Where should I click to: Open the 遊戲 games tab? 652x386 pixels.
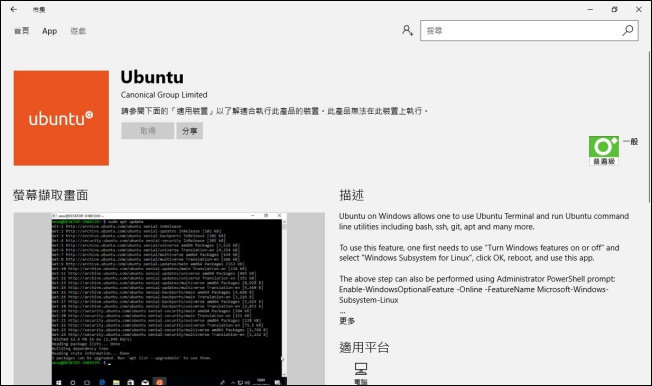tap(78, 31)
